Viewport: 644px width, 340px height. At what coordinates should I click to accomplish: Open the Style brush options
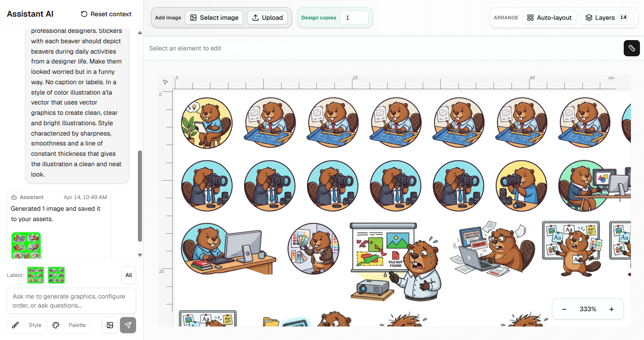(26, 325)
